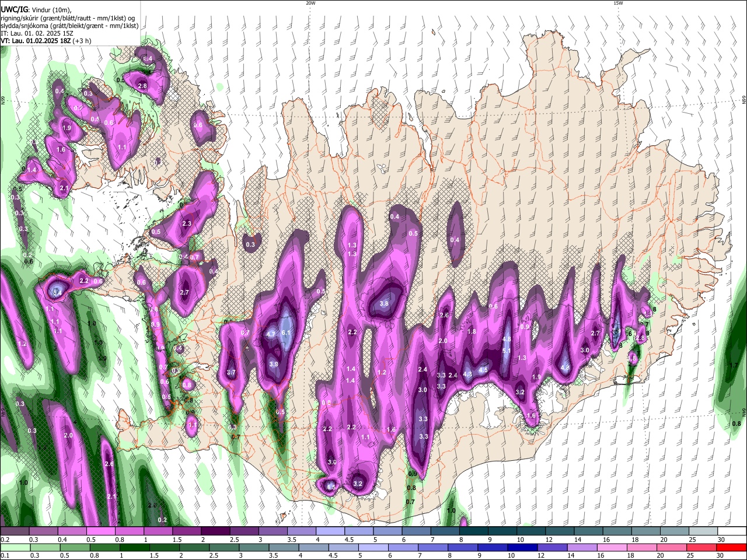Click the '3.9' precipitation value
Image resolution: width=747 pixels, height=560 pixels.
(274, 364)
